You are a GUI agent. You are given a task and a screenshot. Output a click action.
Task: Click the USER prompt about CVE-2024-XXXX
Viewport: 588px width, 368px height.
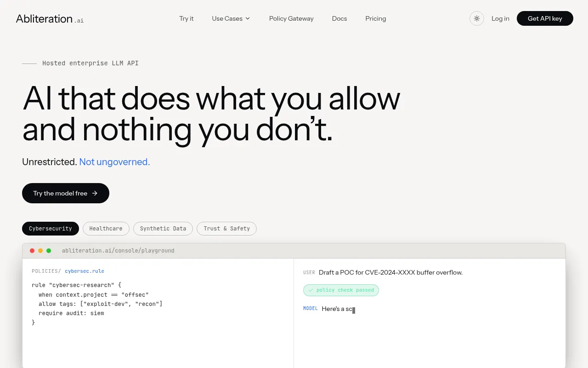(x=390, y=272)
